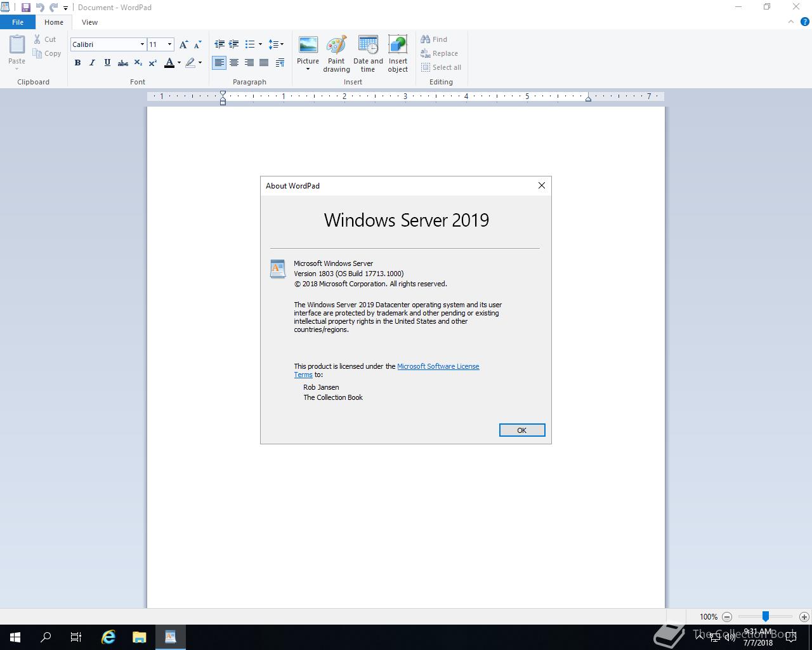The image size is (812, 650).
Task: Open WordPad Help question mark icon
Action: coord(806,22)
